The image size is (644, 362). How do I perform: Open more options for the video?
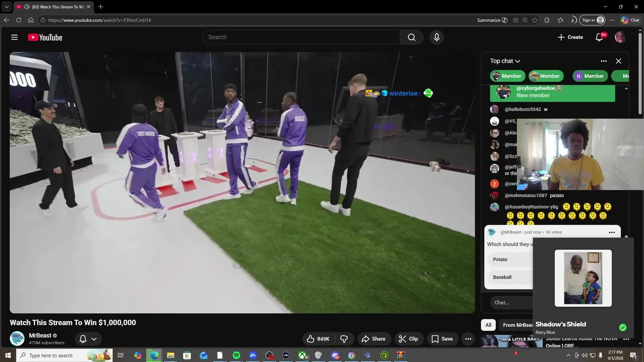(468, 339)
